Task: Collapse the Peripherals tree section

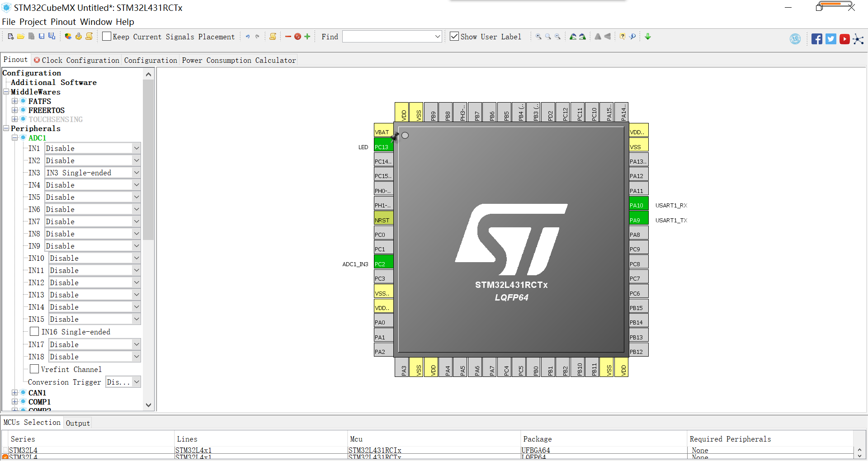Action: (6, 128)
